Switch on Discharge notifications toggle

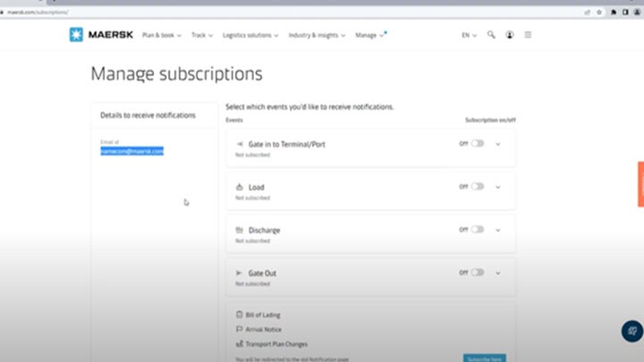[478, 230]
